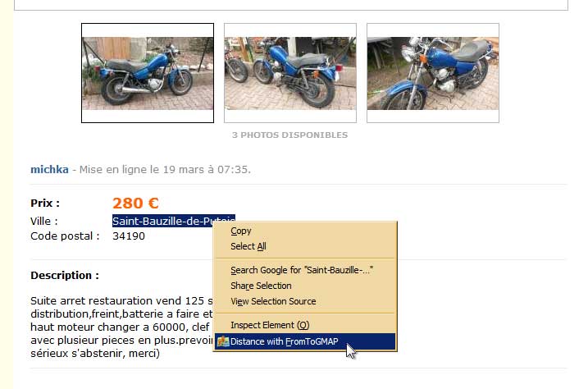Click the Mise en ligne le 19 mars date text
Screen dimensions: 588x389
point(165,170)
